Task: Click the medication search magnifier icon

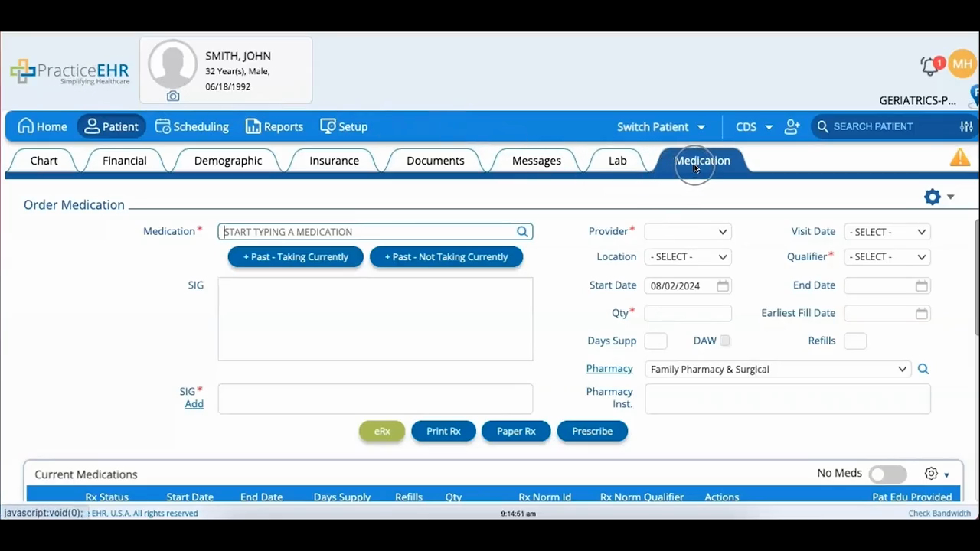Action: coord(522,232)
